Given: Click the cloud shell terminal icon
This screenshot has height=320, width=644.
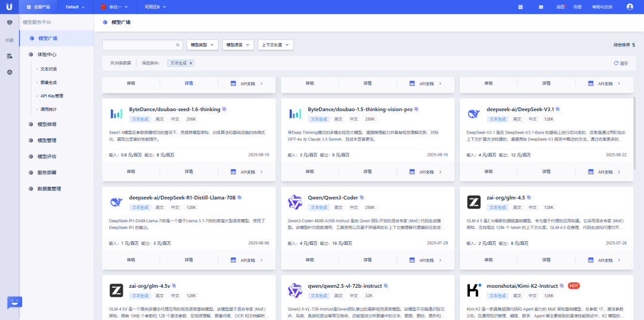Looking at the screenshot, I should click(x=540, y=7).
